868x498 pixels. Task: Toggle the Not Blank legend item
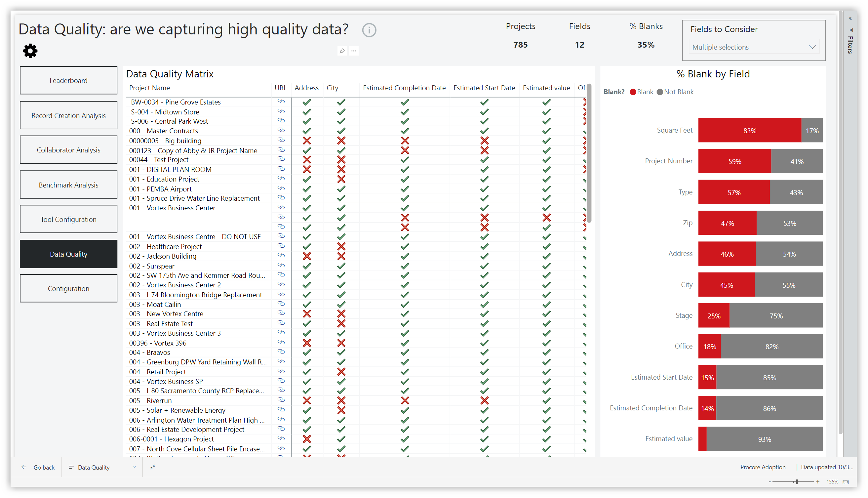[x=675, y=92]
